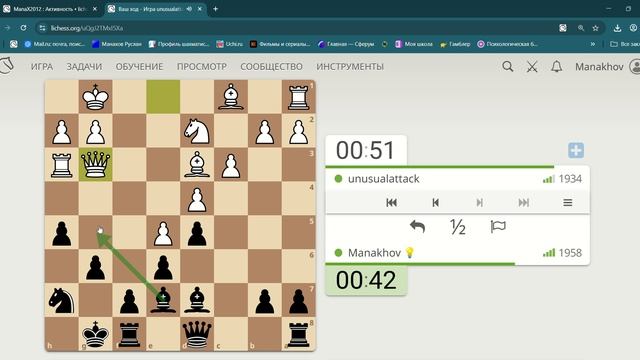Viewport: 640px width, 360px height.
Task: Offer a draw with the ½ button
Action: point(458,227)
